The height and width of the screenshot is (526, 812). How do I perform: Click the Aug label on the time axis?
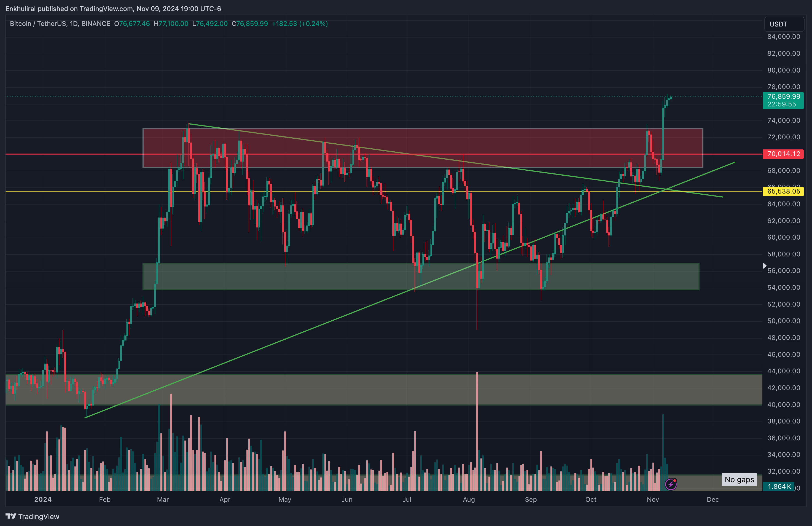tap(469, 499)
